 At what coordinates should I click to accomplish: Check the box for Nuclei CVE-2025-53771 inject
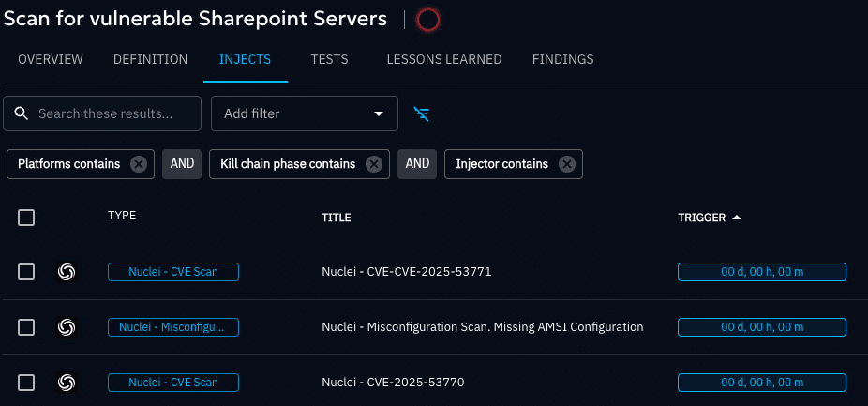[26, 272]
